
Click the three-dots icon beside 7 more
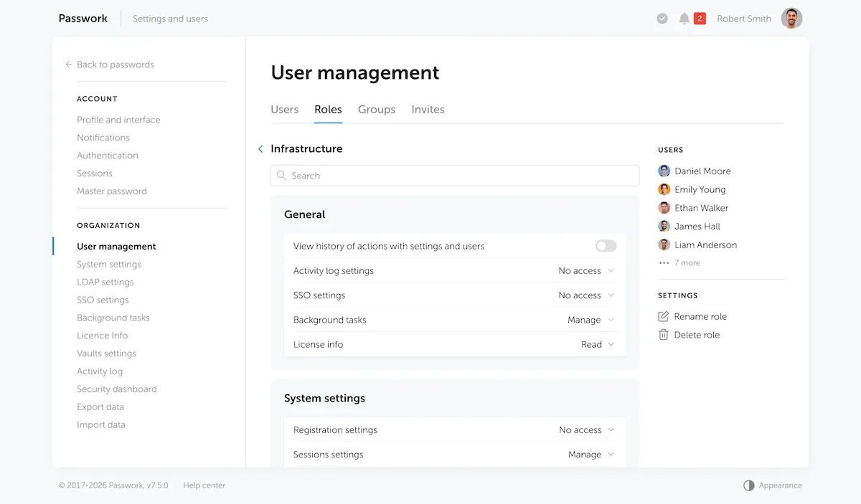coord(664,263)
